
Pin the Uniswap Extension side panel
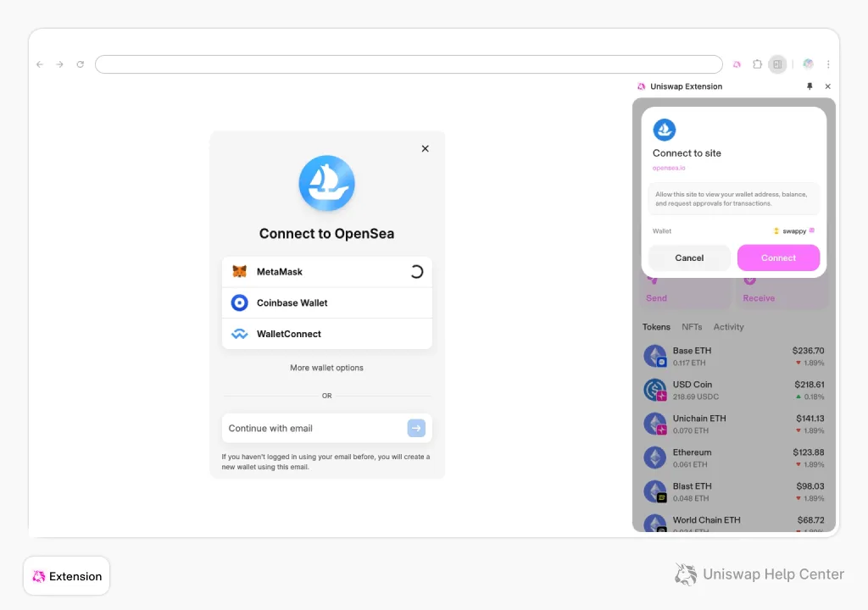[x=810, y=86]
